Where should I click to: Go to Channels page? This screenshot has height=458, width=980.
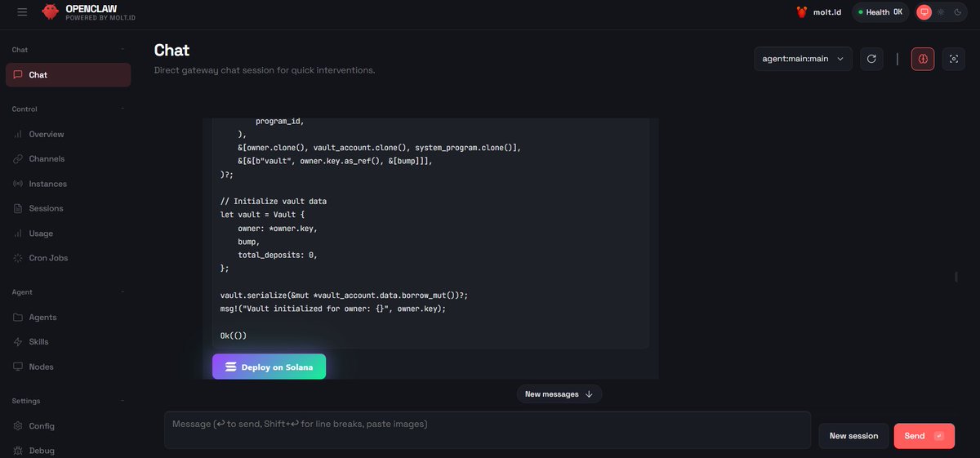point(68,159)
